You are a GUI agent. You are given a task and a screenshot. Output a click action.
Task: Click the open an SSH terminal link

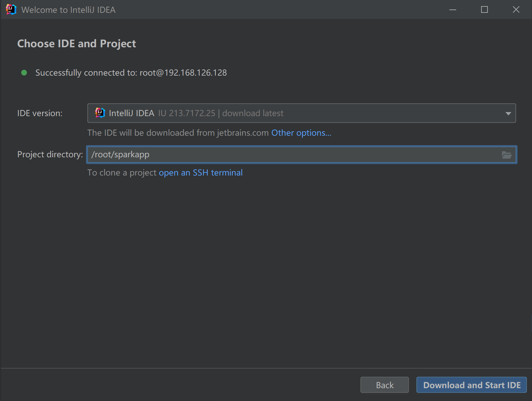[x=201, y=172]
